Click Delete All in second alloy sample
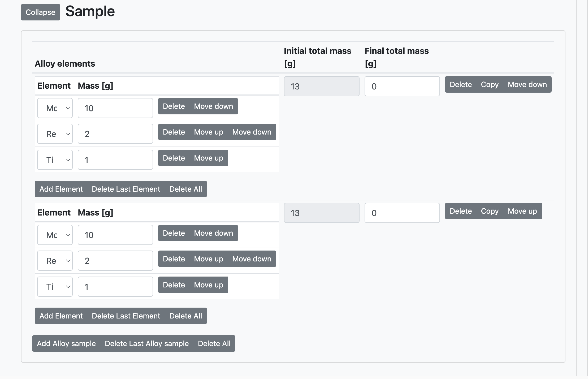The image size is (588, 379). pyautogui.click(x=185, y=316)
